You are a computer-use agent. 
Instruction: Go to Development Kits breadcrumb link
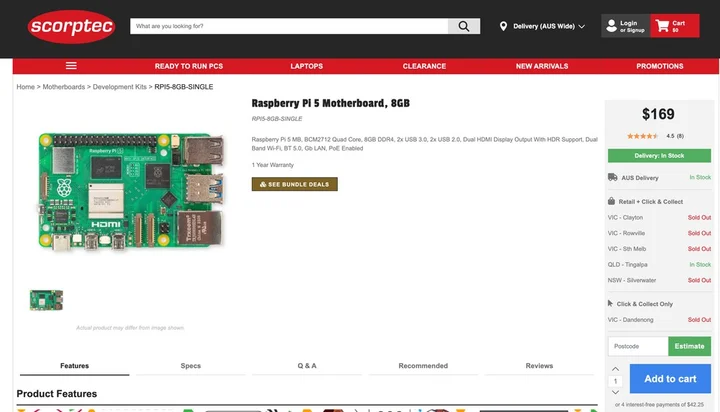click(120, 87)
